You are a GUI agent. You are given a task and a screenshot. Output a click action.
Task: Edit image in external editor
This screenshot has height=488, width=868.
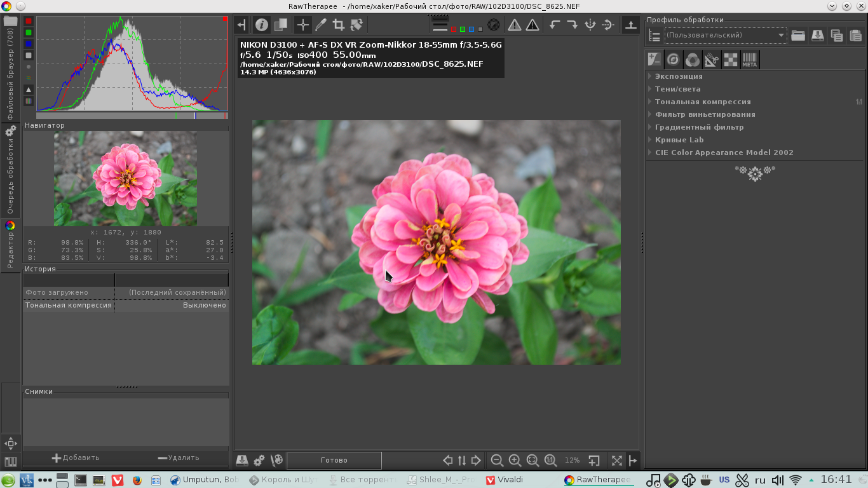point(277,460)
